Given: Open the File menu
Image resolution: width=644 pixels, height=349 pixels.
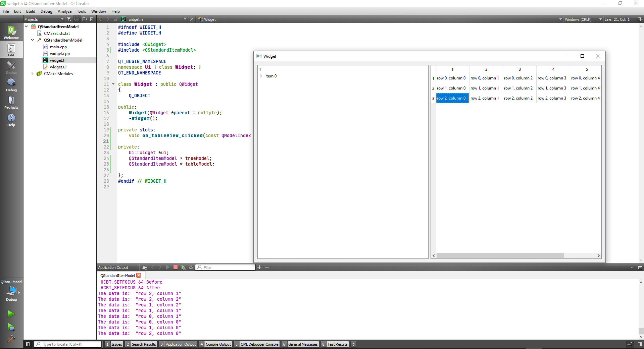Looking at the screenshot, I should point(6,11).
